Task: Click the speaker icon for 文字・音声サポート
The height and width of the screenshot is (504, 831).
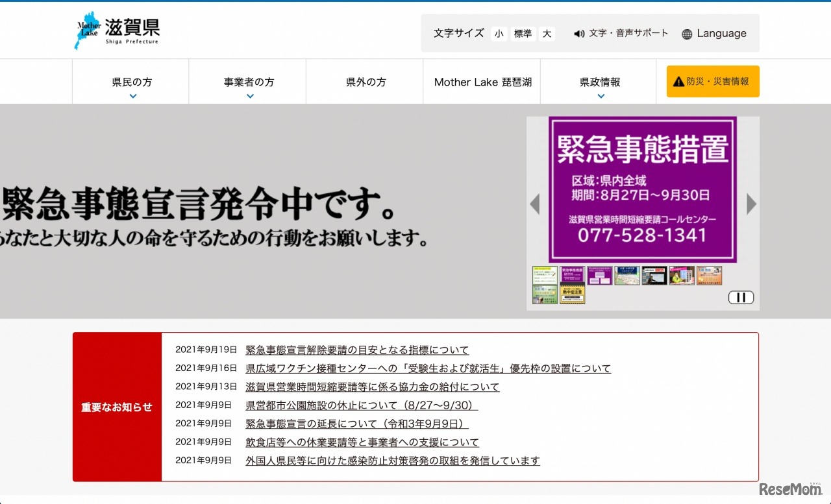Action: pyautogui.click(x=579, y=34)
